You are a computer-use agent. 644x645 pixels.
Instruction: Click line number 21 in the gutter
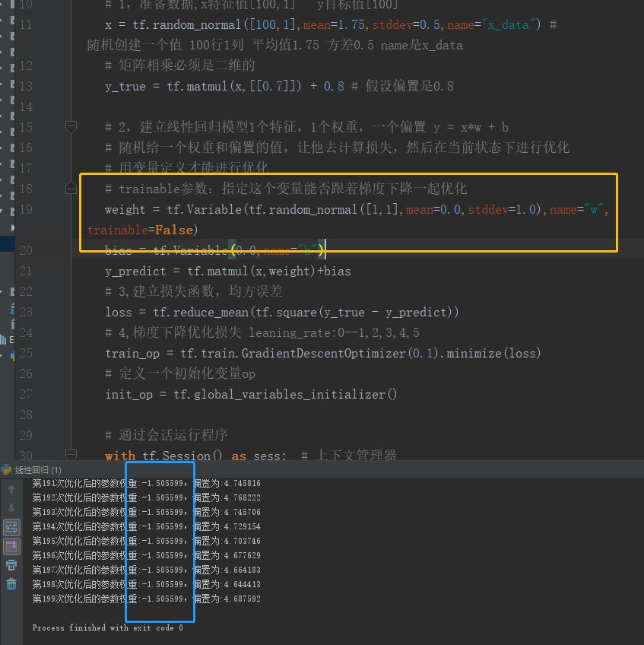(x=26, y=271)
